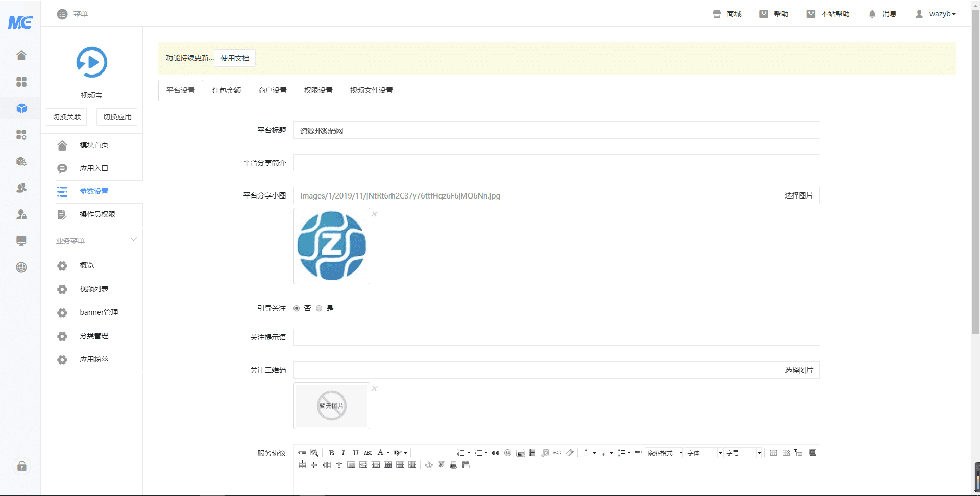Toggle bold formatting in the editor
Image resolution: width=980 pixels, height=496 pixels.
[331, 453]
